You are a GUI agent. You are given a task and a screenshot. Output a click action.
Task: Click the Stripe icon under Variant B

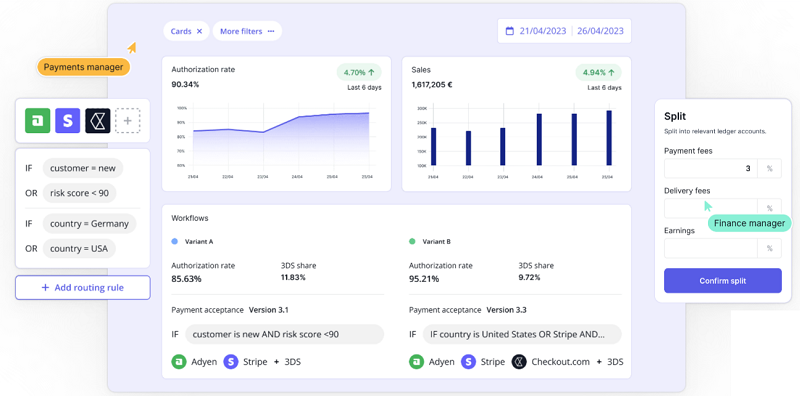pyautogui.click(x=468, y=362)
